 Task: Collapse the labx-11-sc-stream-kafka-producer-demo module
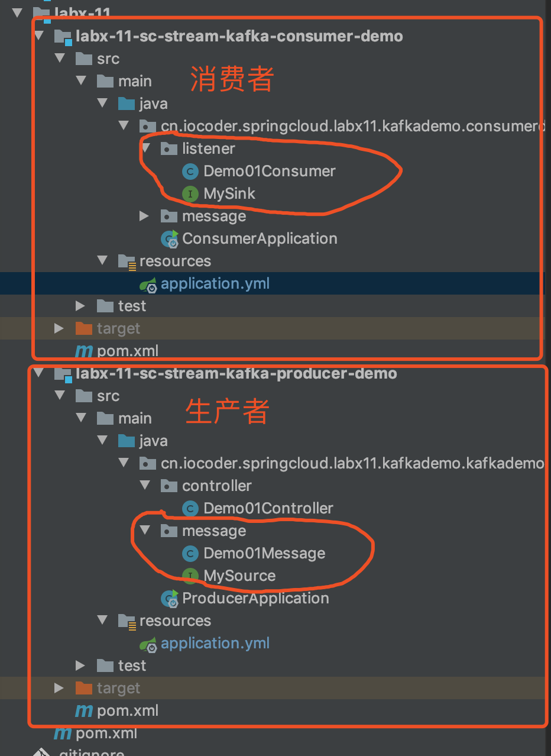coord(39,373)
